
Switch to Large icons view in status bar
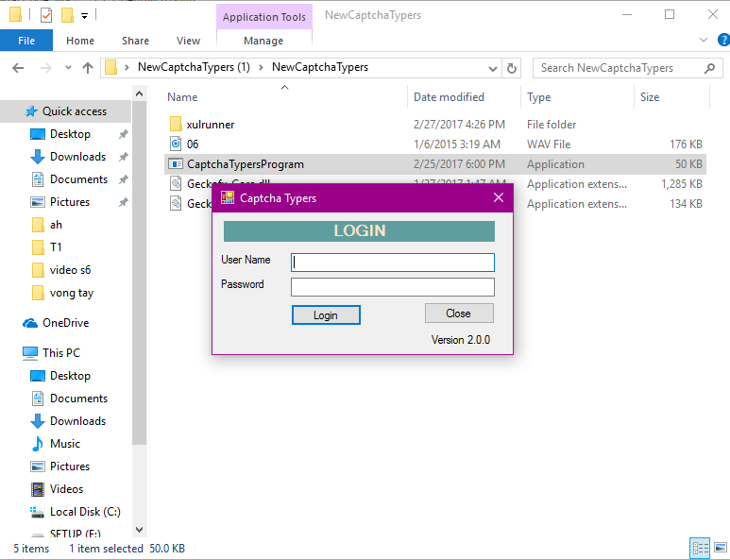pyautogui.click(x=721, y=548)
